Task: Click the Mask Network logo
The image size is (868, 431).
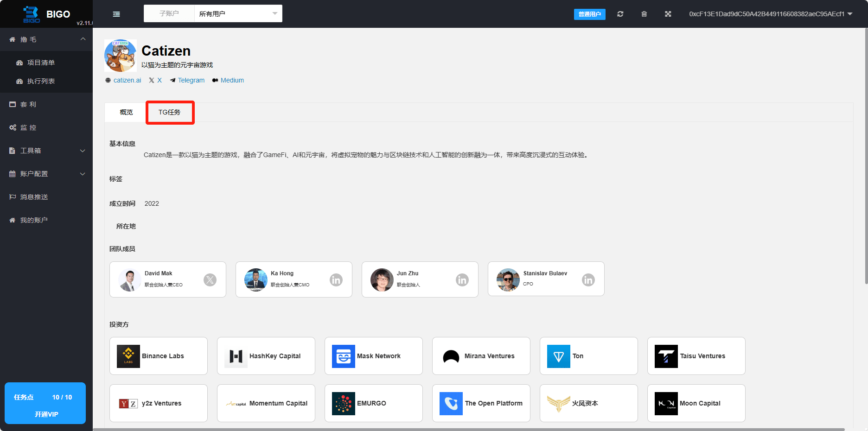Action: click(344, 356)
